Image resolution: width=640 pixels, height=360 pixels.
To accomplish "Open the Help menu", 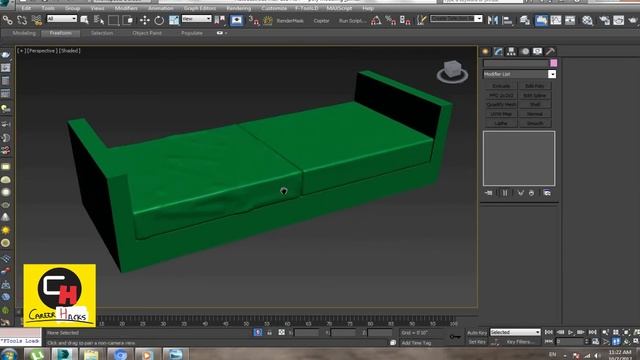I will click(368, 8).
